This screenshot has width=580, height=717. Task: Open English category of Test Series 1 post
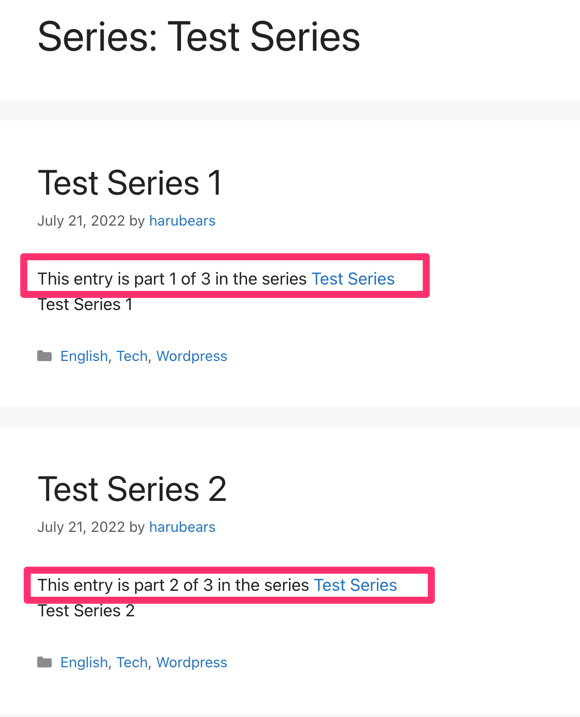84,356
